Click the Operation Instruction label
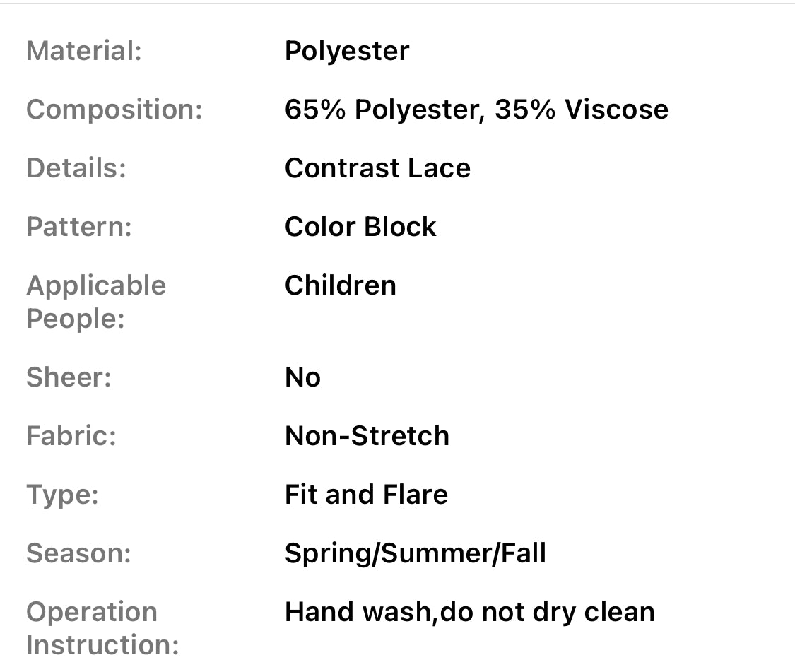 coord(102,629)
